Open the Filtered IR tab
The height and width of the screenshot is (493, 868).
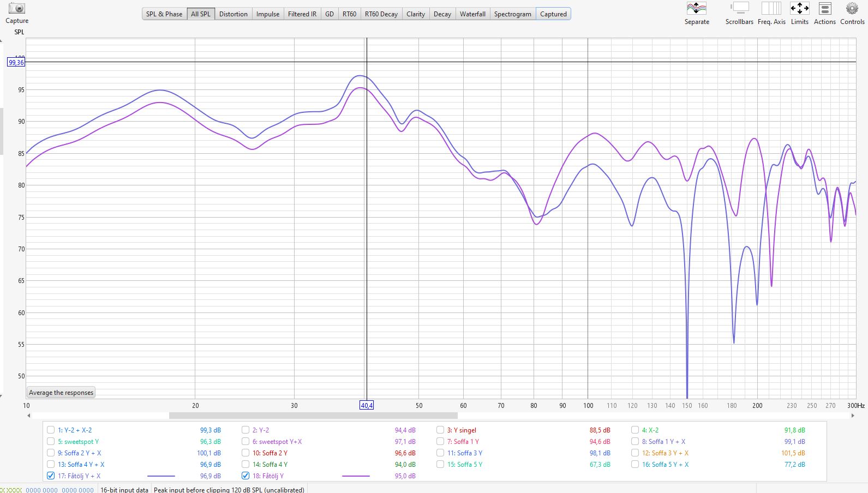point(302,14)
